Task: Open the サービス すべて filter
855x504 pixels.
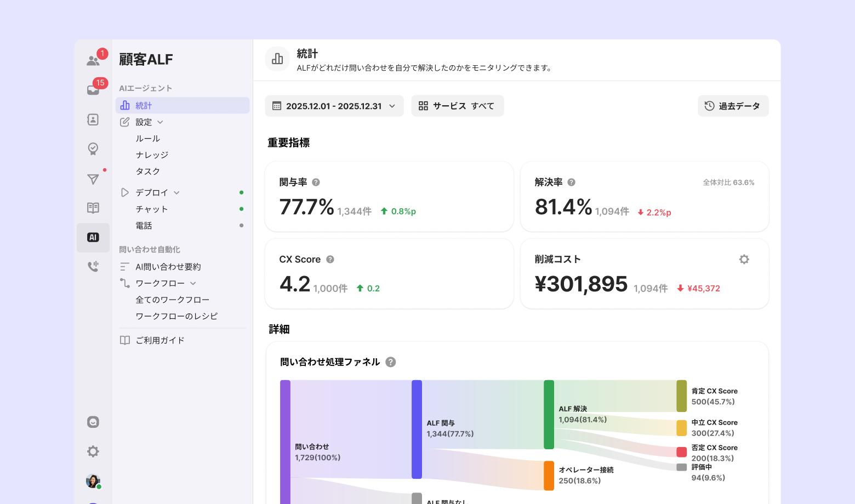Action: click(457, 106)
